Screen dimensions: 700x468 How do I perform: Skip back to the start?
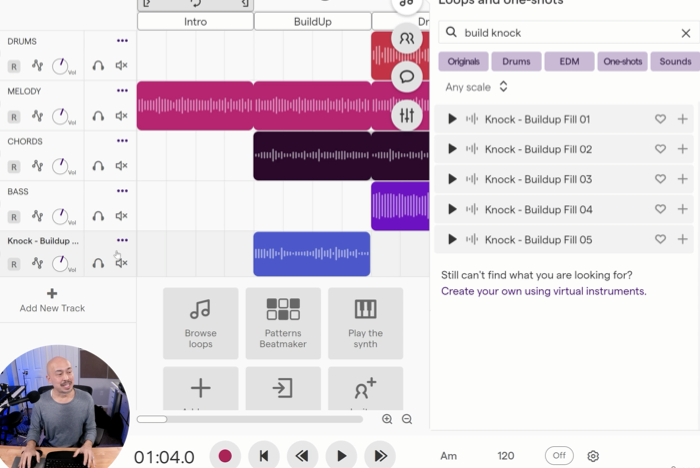264,455
